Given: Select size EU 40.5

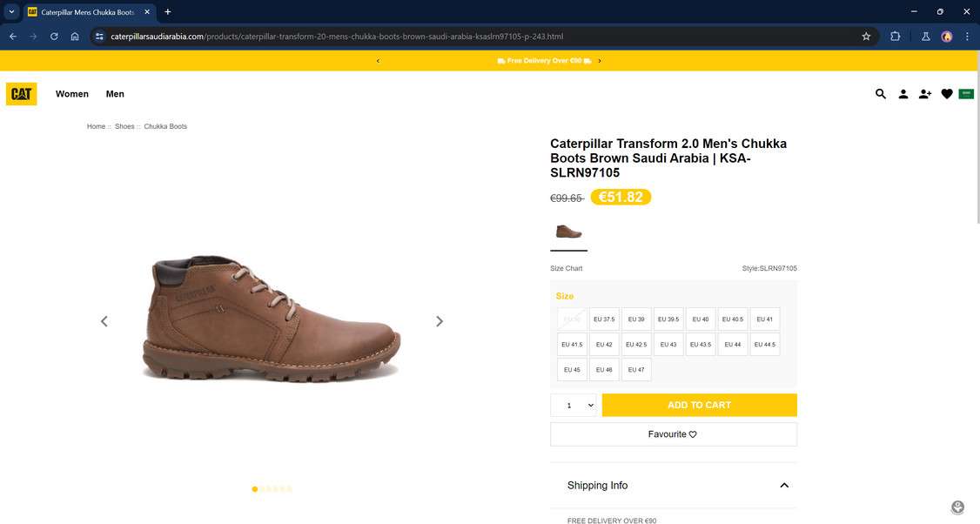Looking at the screenshot, I should pyautogui.click(x=733, y=319).
